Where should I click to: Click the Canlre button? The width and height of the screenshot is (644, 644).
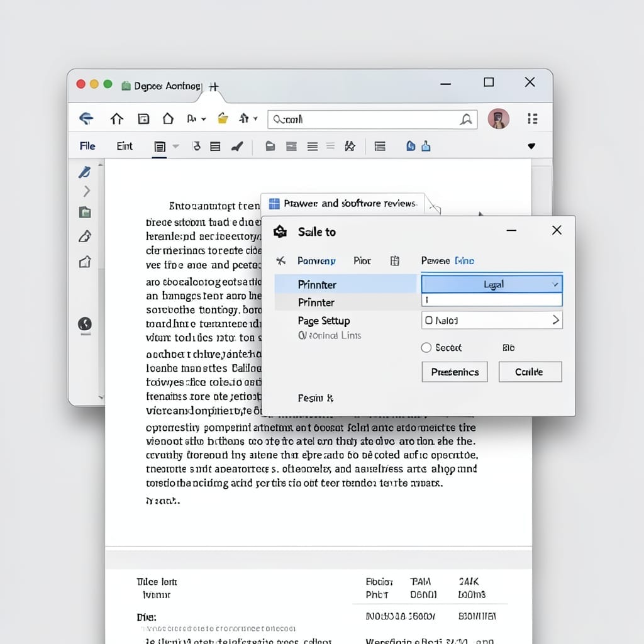[530, 372]
